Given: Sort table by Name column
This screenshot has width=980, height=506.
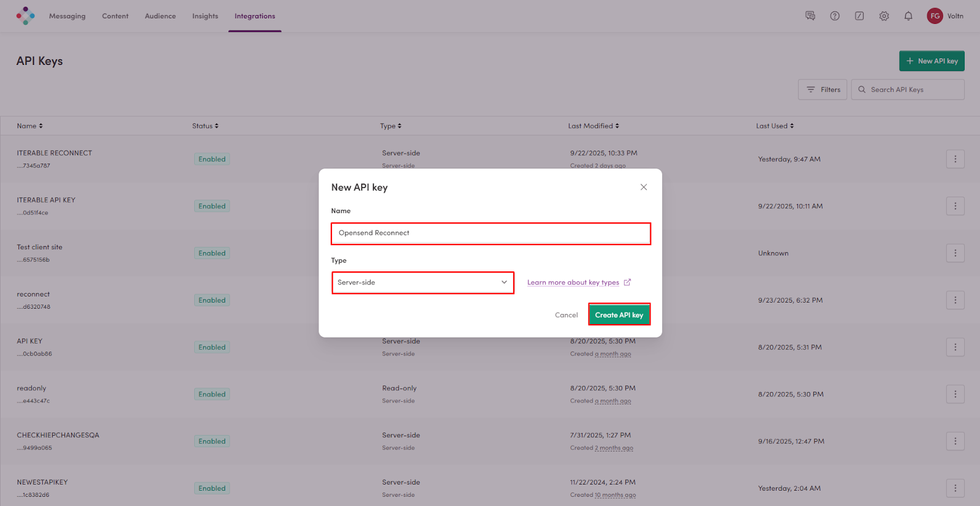Looking at the screenshot, I should (x=29, y=126).
